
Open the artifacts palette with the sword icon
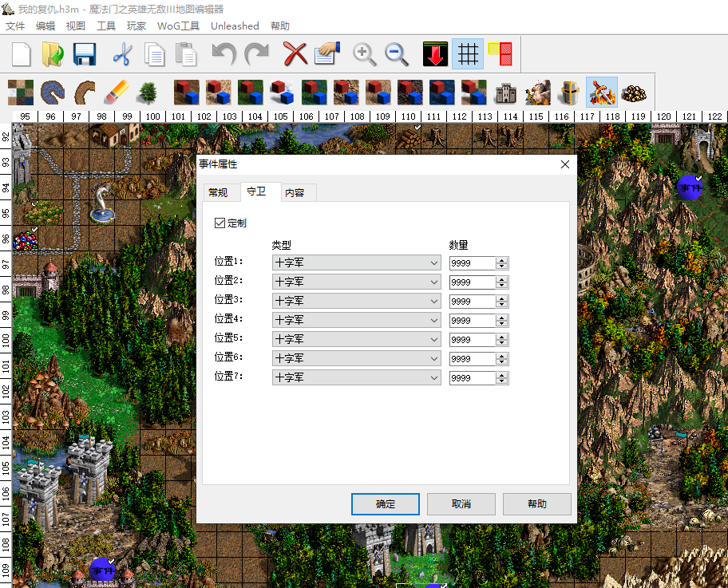pos(602,93)
